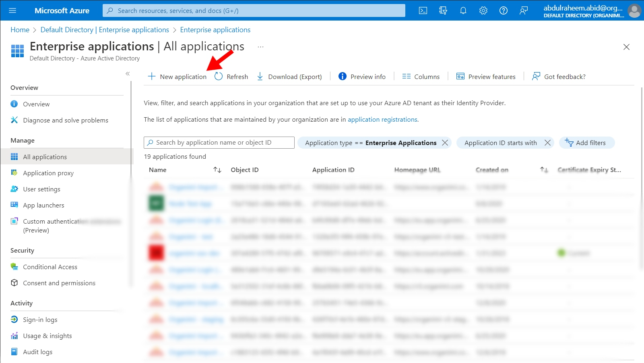Image resolution: width=644 pixels, height=363 pixels.
Task: Click the Enterprise applications grid icon in the header
Action: point(17,51)
